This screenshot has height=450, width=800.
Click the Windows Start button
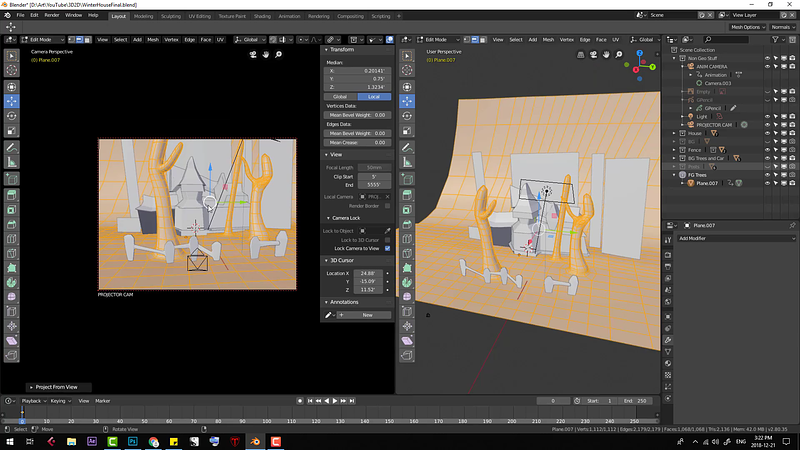click(x=9, y=441)
